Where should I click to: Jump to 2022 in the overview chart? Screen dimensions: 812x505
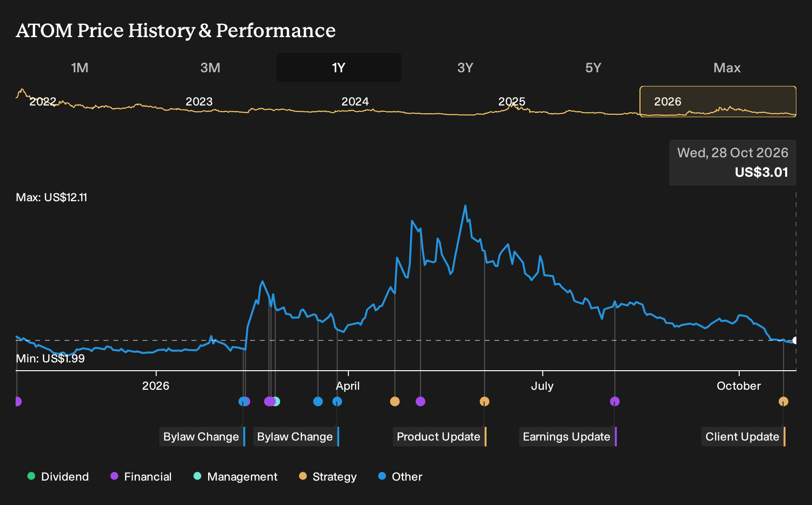(x=43, y=102)
